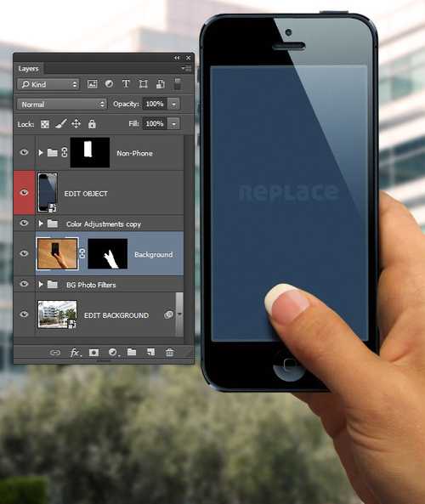The image size is (425, 504).
Task: Lock image pixels brush icon
Action: (60, 124)
